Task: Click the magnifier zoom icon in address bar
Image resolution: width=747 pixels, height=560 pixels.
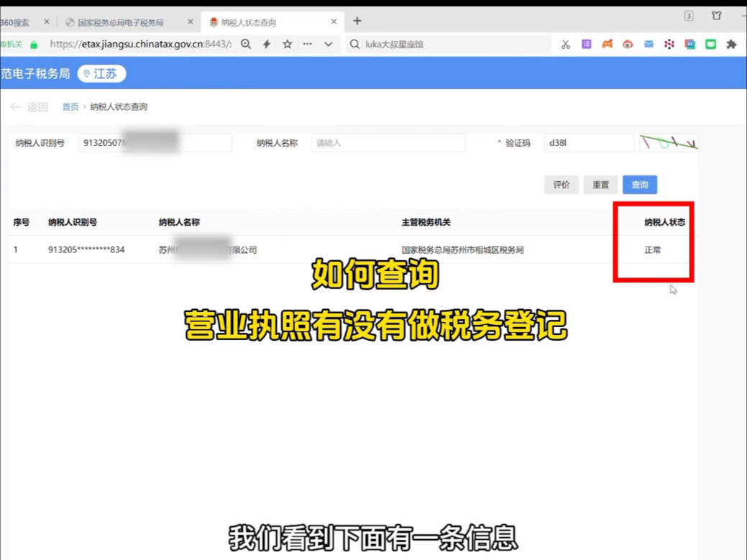Action: pos(245,44)
